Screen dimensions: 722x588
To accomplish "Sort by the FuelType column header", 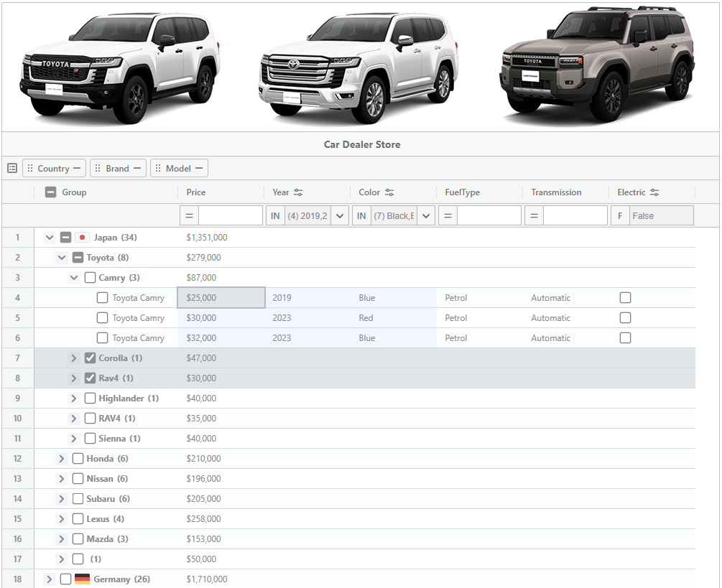I will tap(463, 192).
